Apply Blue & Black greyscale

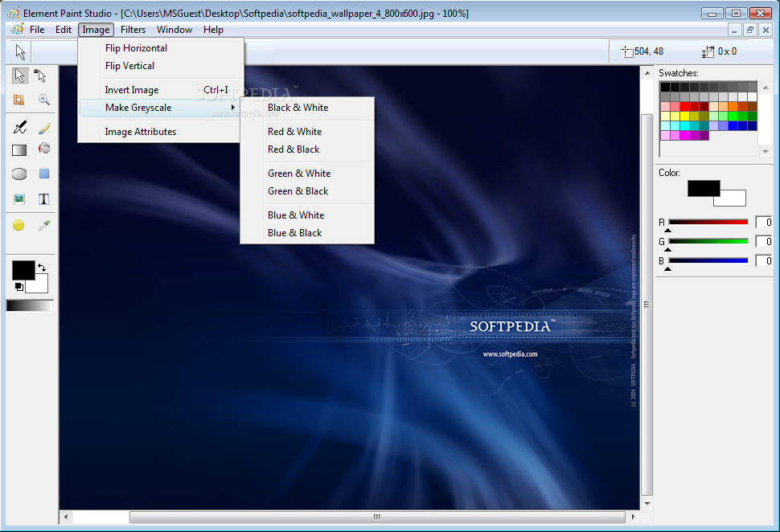click(307, 233)
